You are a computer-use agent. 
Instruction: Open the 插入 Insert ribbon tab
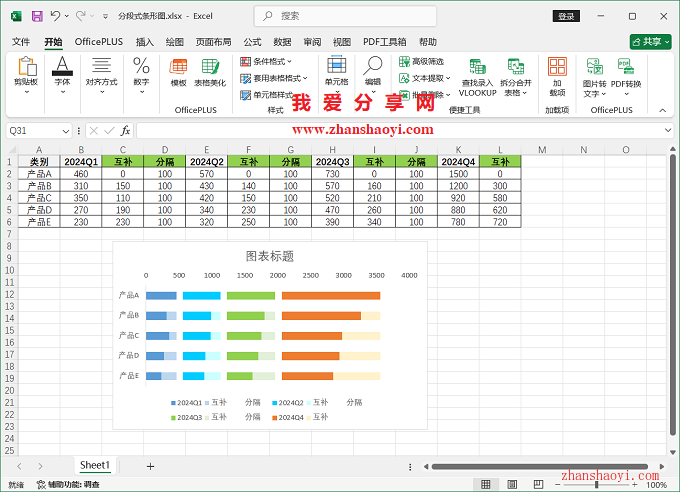145,42
